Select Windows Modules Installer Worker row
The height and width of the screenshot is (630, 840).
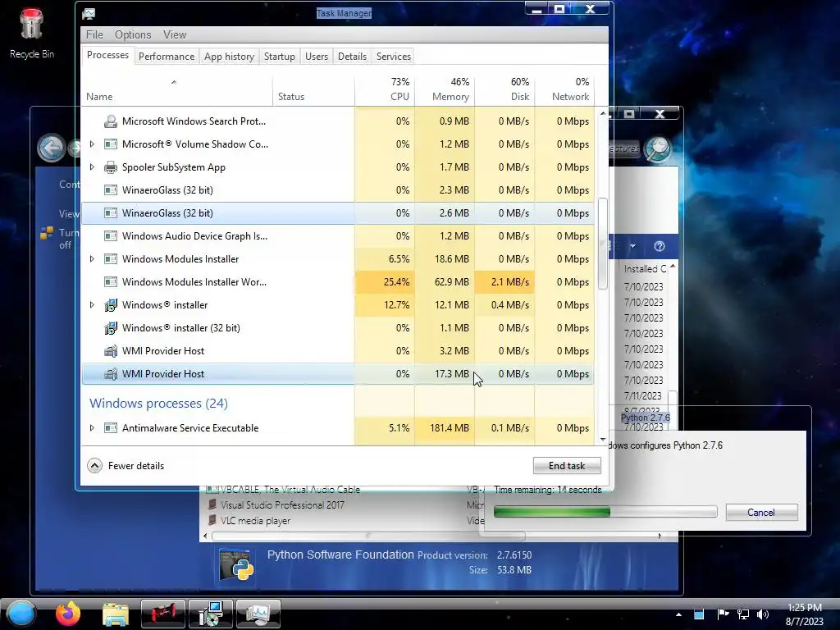pyautogui.click(x=337, y=282)
